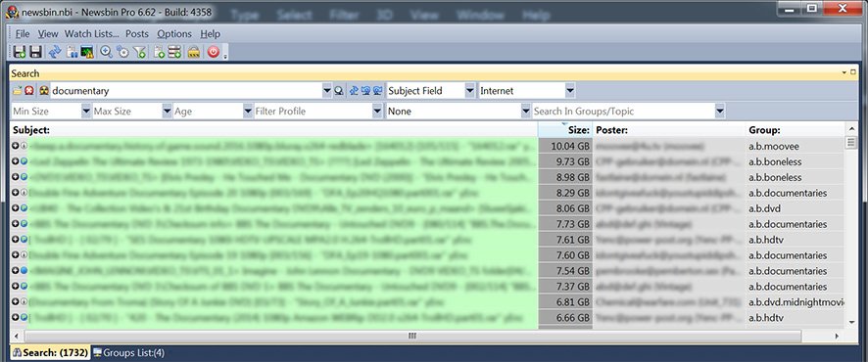
Task: Click the monitor with warning sign icon
Action: click(x=86, y=52)
